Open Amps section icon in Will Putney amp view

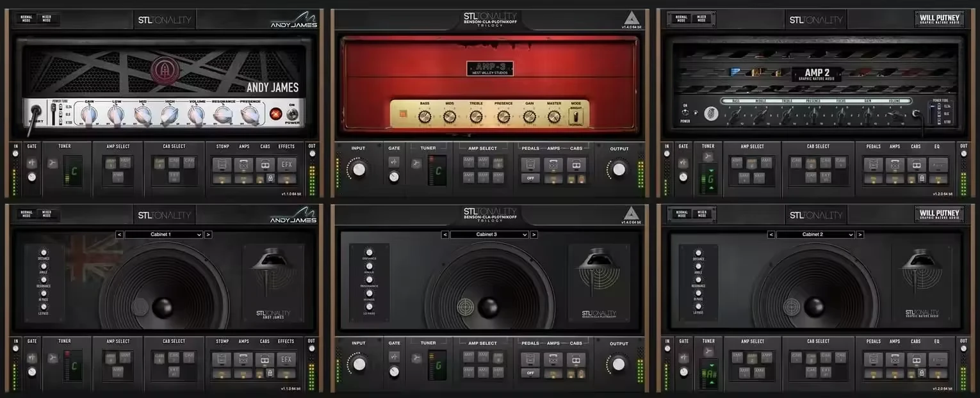click(895, 164)
